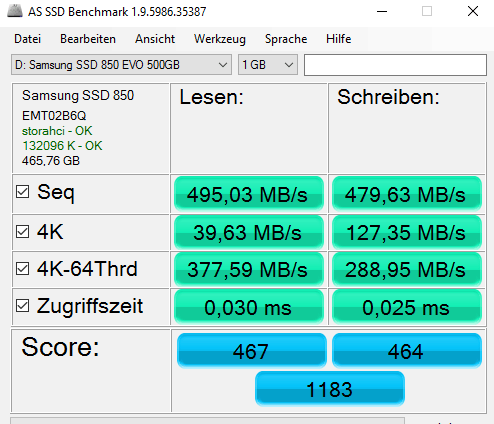Select the Seq write result 479,63 MB/s
The width and height of the screenshot is (494, 424).
pos(407,194)
